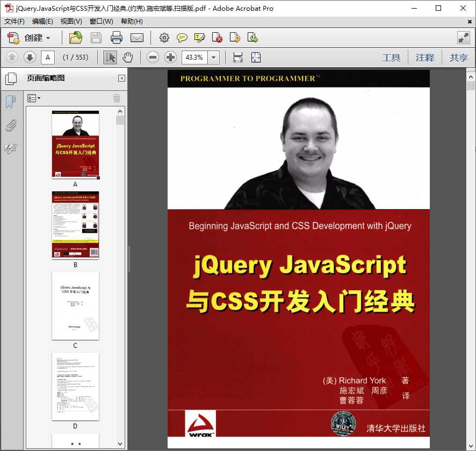The image size is (476, 451).
Task: Open a file with the folder icon
Action: 76,38
